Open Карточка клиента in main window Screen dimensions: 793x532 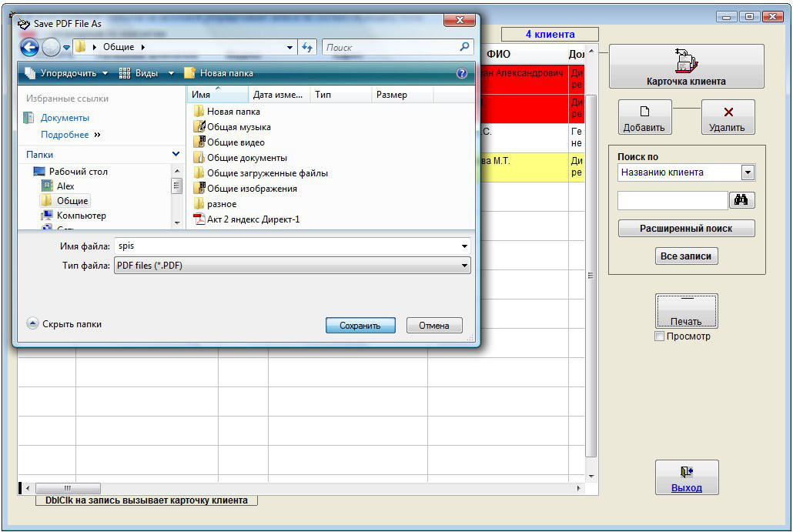click(x=686, y=66)
